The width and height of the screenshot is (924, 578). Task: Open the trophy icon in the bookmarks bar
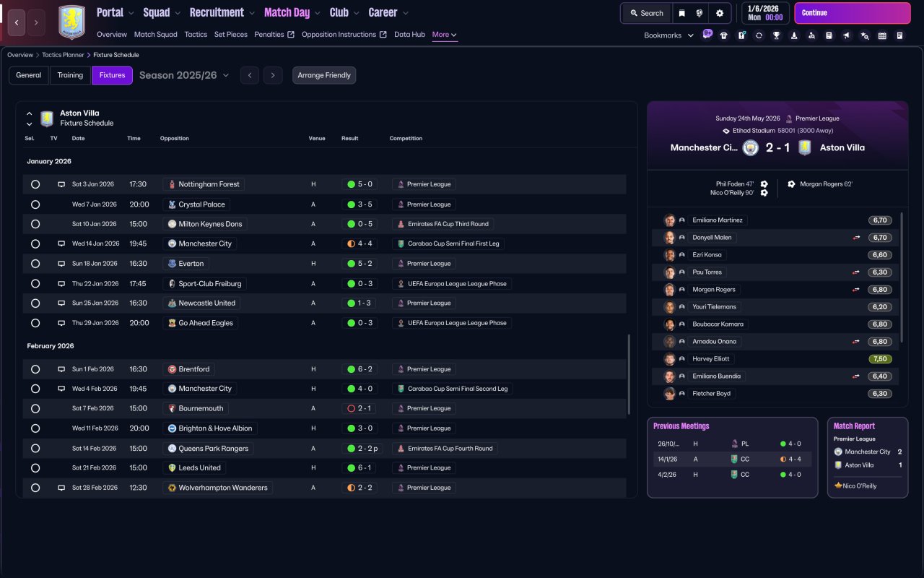point(777,35)
